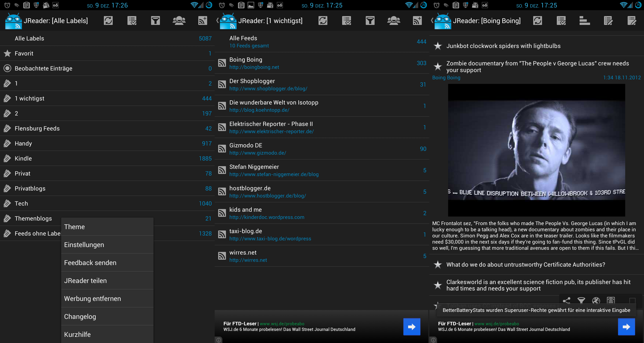The width and height of the screenshot is (644, 343).
Task: Tap refresh icon in Alle Labels toolbar
Action: 108,21
